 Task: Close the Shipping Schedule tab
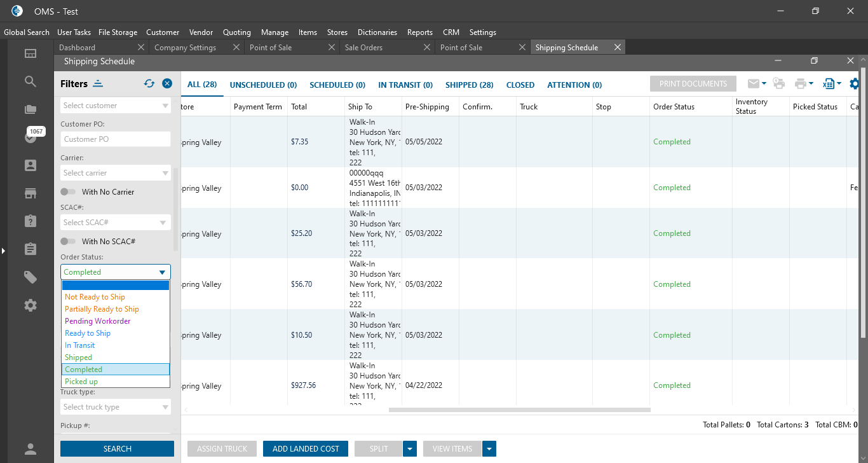[x=617, y=47]
